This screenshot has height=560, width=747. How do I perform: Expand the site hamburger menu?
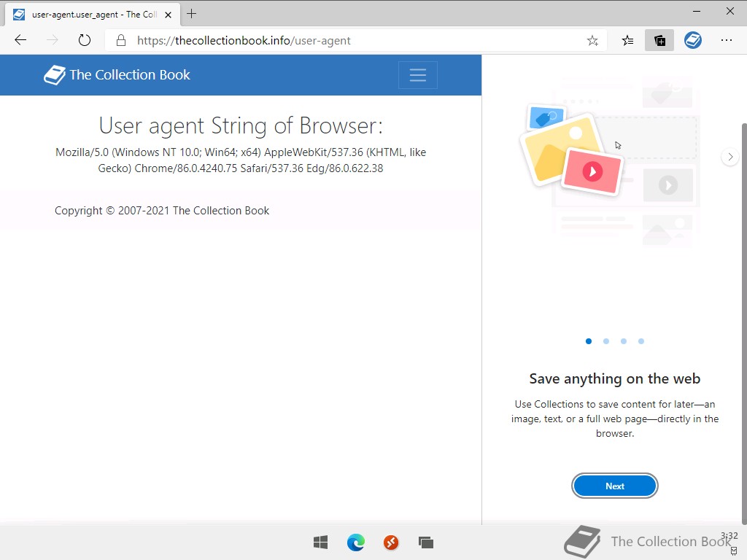point(418,75)
